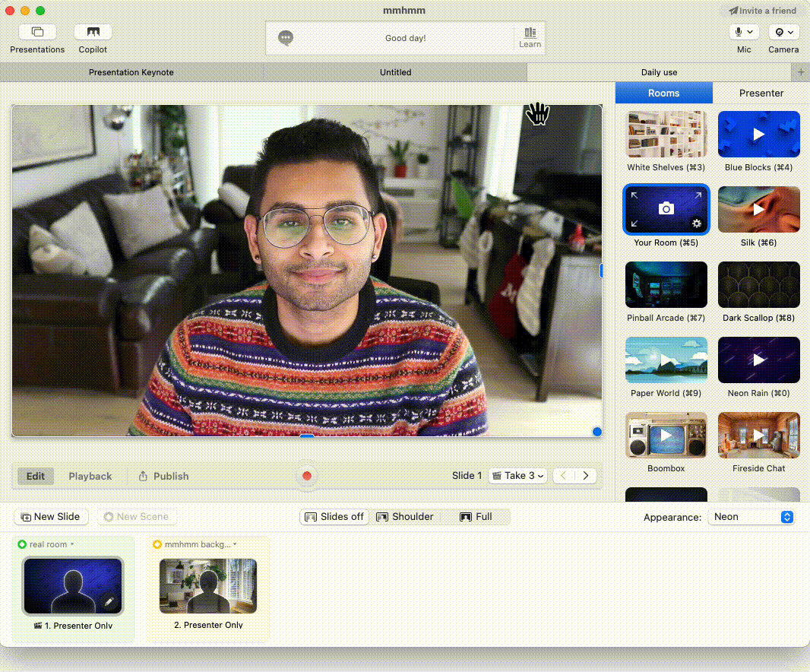
Task: Open the Appearance Neon dropdown
Action: (x=751, y=517)
